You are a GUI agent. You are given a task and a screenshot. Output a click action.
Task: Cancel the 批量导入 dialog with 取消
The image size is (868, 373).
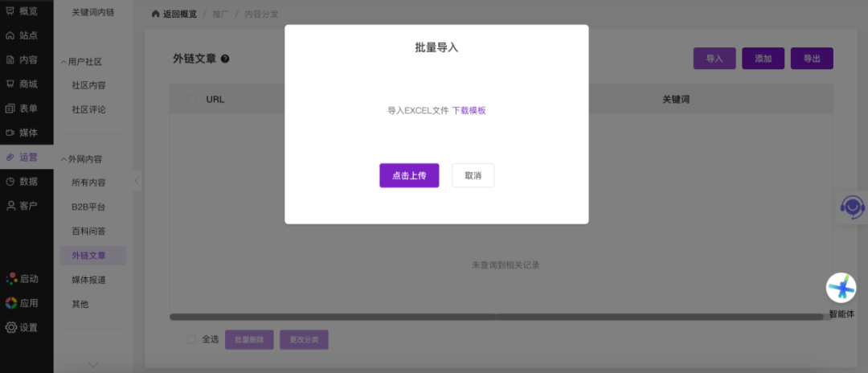tap(473, 175)
